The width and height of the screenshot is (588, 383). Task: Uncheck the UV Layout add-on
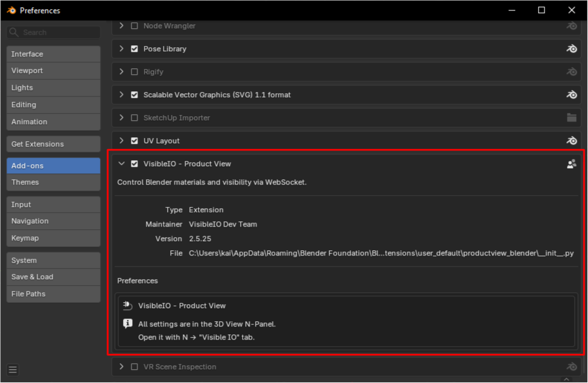134,141
